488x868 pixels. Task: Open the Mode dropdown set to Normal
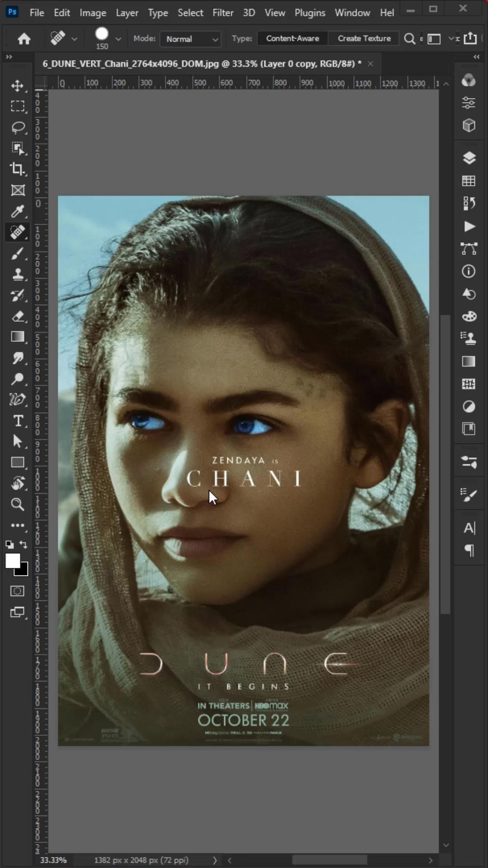191,39
